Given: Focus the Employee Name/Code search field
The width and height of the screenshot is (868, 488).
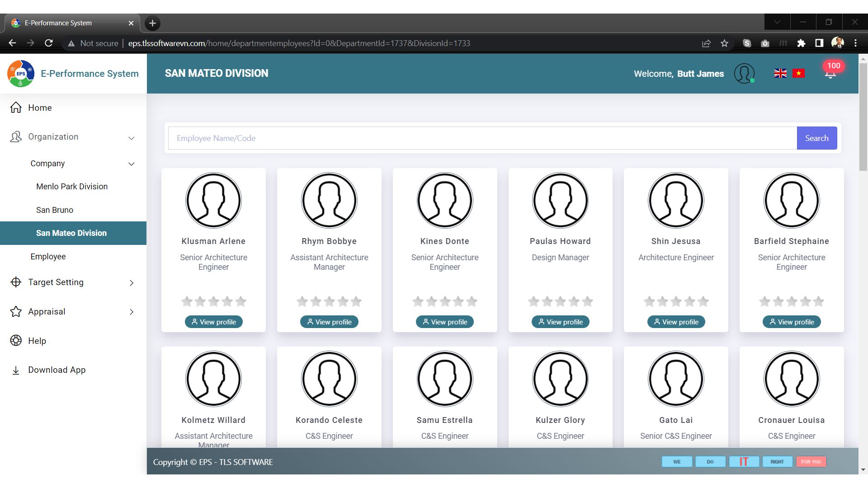Looking at the screenshot, I should pos(482,138).
